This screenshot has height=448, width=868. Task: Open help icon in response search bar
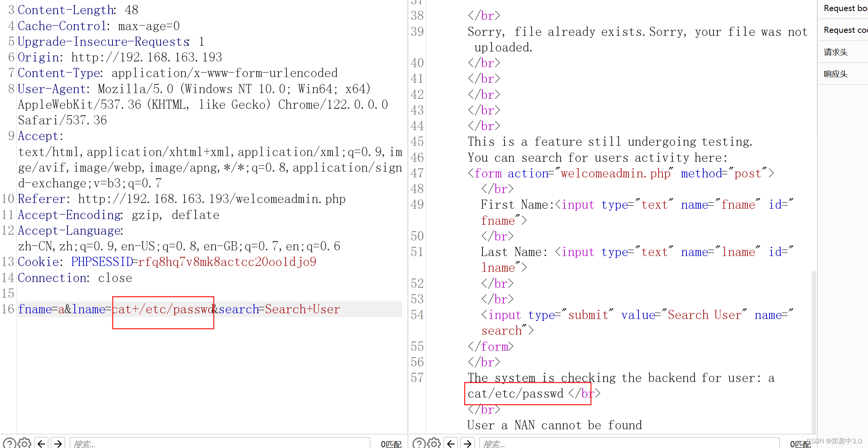coord(419,443)
